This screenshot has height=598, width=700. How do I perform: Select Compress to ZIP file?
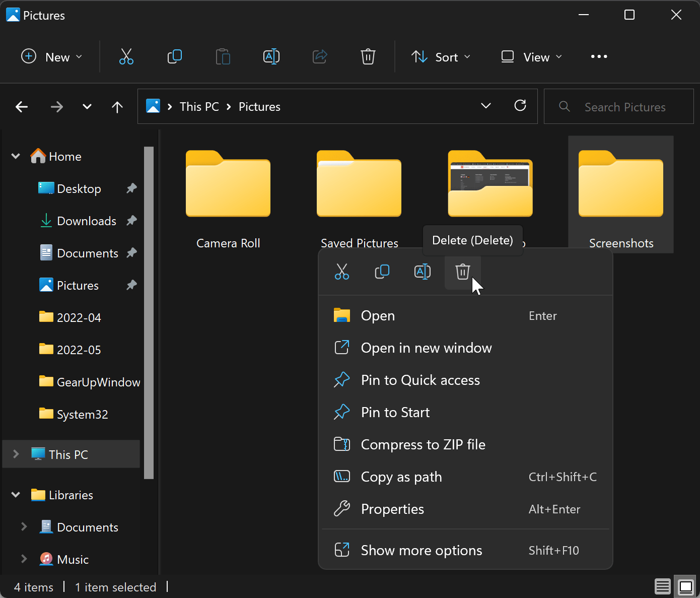click(423, 444)
